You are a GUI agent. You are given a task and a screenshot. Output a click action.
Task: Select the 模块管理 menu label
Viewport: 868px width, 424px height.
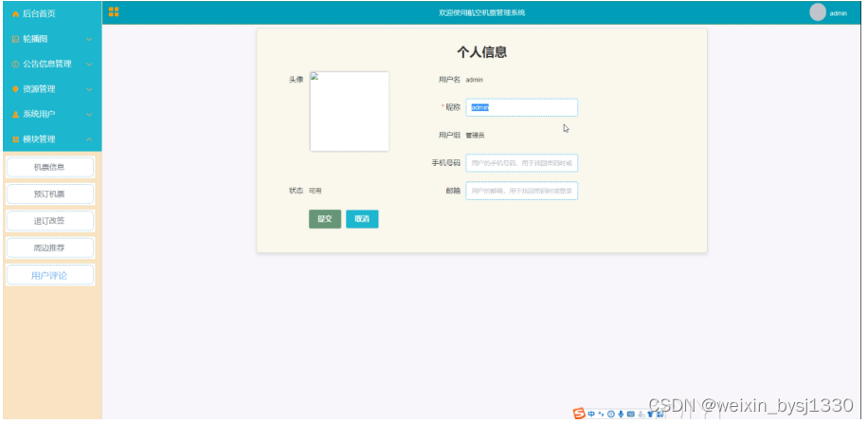(x=39, y=139)
